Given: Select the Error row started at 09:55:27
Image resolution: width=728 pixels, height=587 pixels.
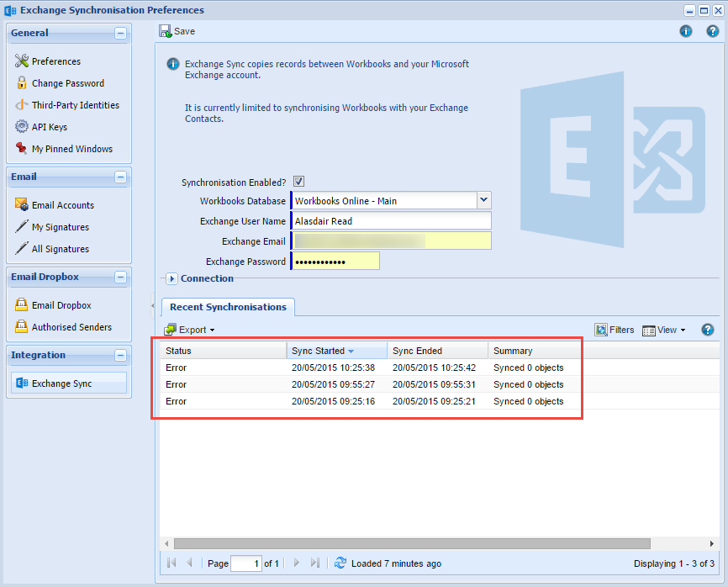Looking at the screenshot, I should [x=440, y=384].
